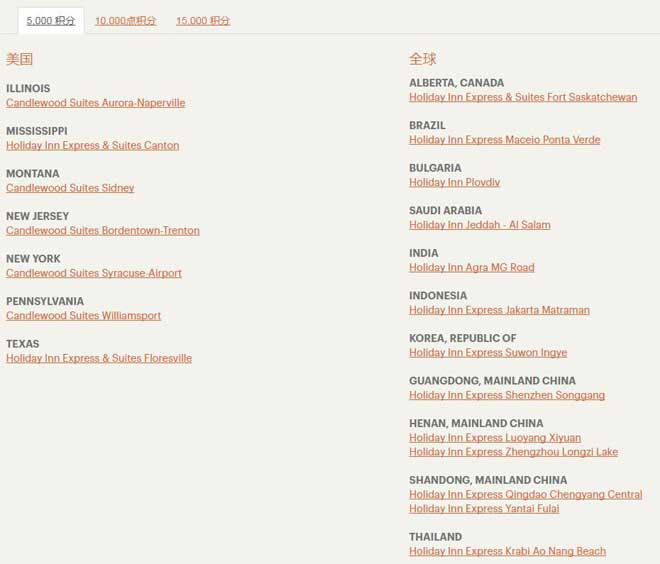Click the INDIA label

423,253
